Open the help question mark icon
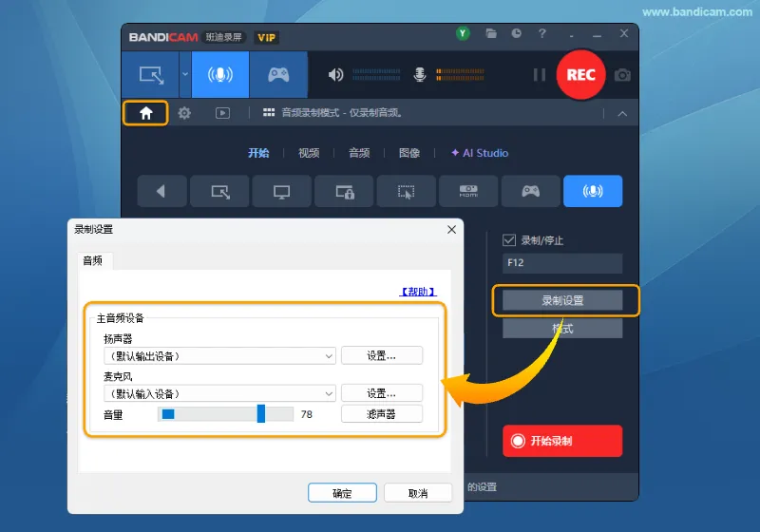This screenshot has height=532, width=760. point(541,33)
